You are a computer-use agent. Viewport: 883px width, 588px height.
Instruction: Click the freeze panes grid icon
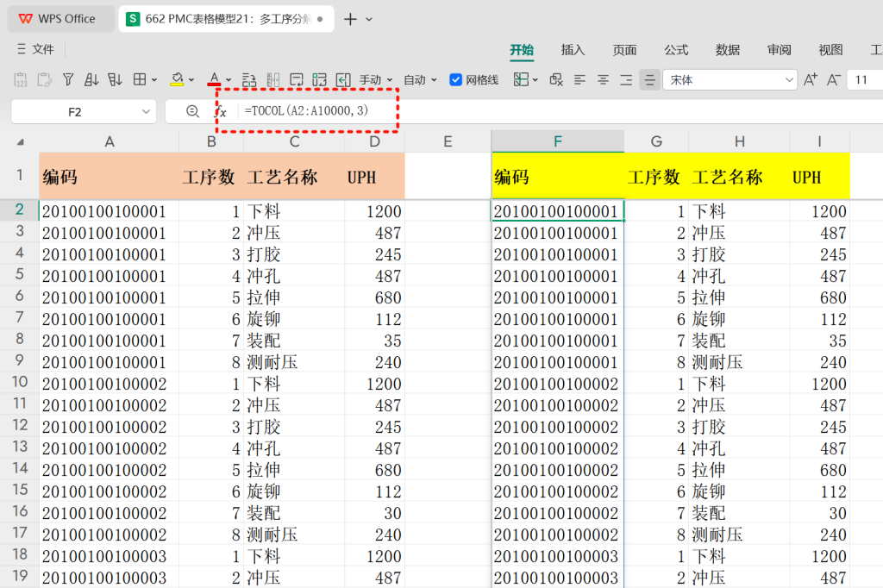point(521,80)
